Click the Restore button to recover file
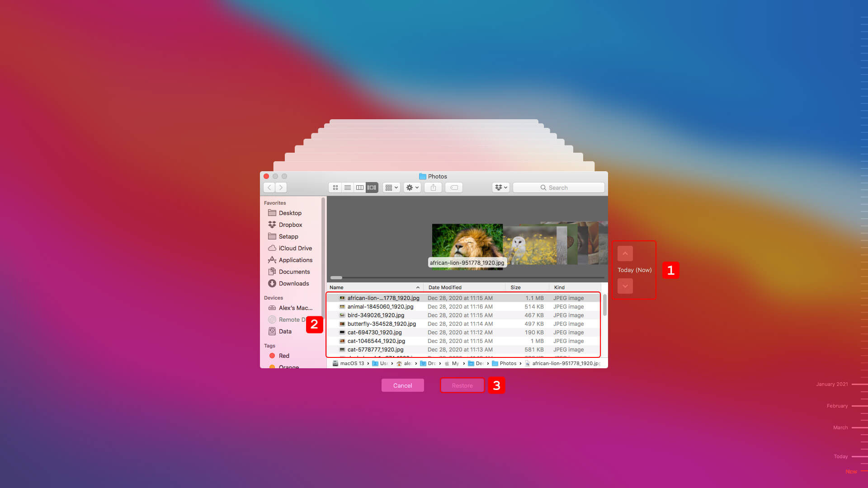The width and height of the screenshot is (868, 488). click(x=462, y=385)
